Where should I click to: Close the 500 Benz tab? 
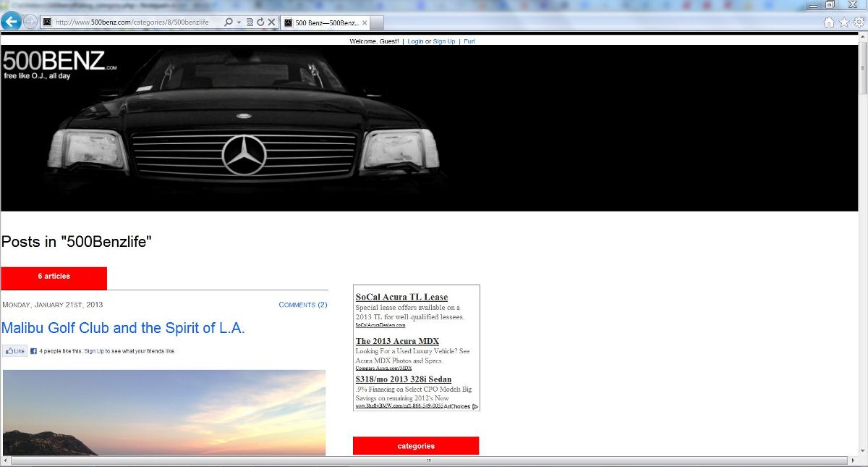coord(365,22)
